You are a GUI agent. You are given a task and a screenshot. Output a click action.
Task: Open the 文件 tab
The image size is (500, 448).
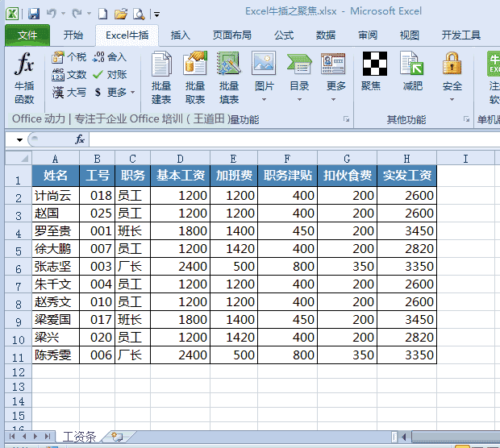coord(27,35)
